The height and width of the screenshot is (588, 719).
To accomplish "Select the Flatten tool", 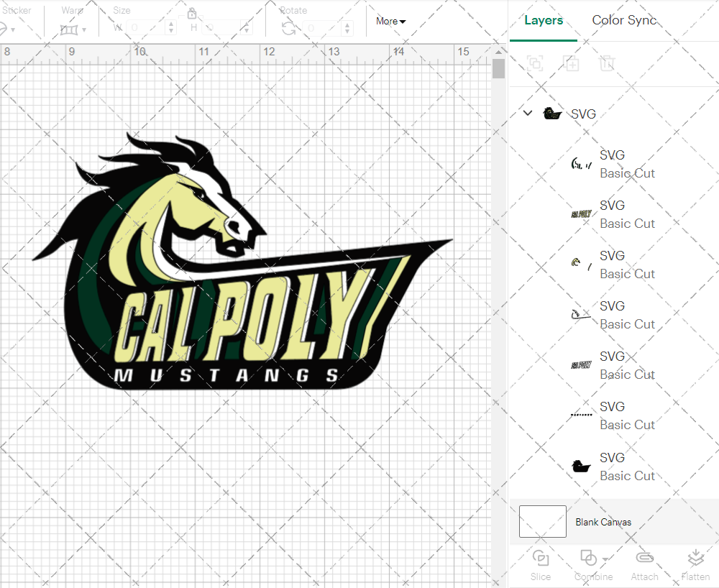I will (x=695, y=565).
